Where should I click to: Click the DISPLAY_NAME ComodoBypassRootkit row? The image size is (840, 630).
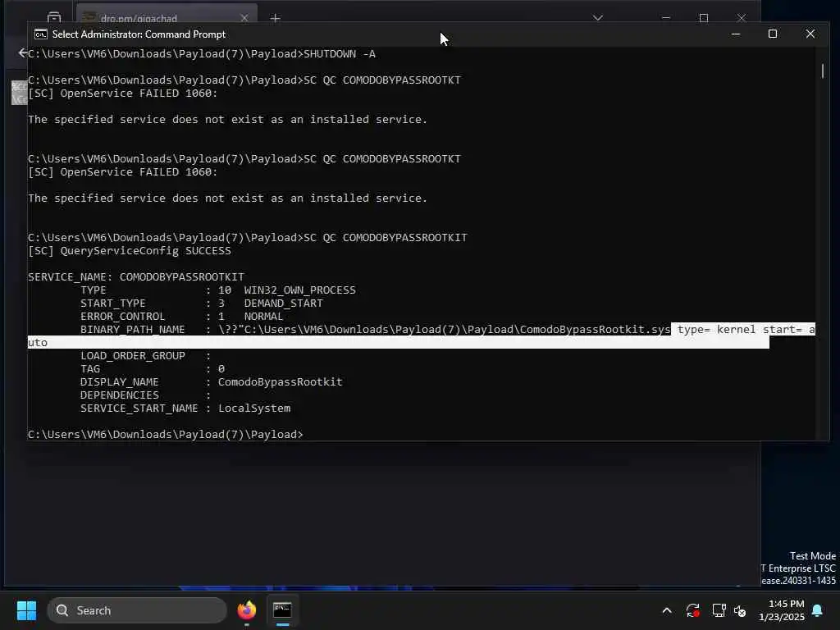tap(211, 382)
